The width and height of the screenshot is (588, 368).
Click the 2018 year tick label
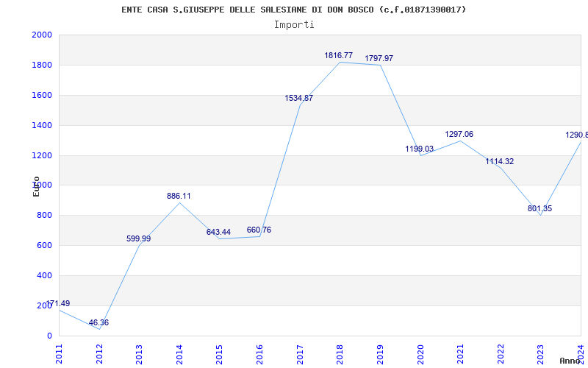(340, 354)
